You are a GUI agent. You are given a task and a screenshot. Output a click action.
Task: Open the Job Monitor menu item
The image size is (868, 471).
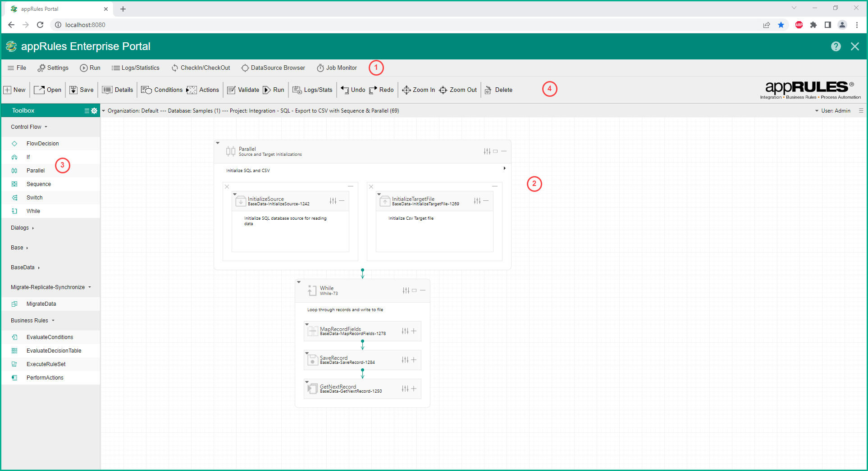[x=337, y=68]
